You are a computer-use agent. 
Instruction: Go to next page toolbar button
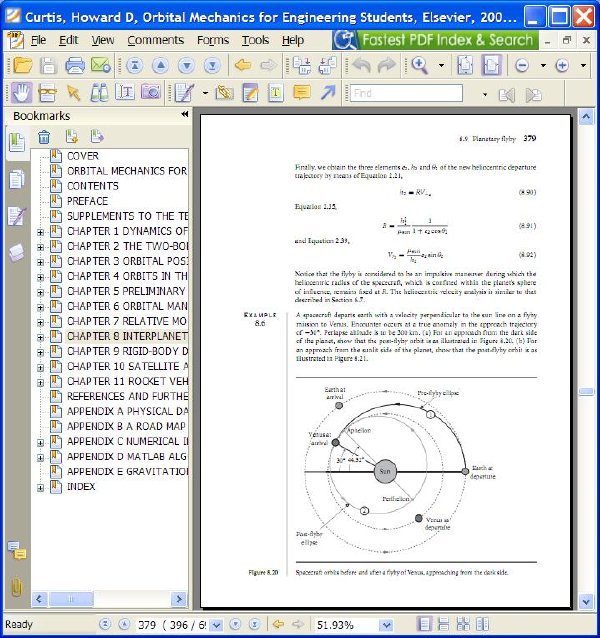(186, 66)
